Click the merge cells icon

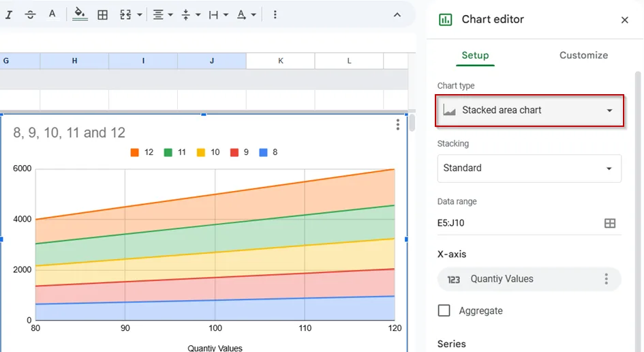pos(125,15)
